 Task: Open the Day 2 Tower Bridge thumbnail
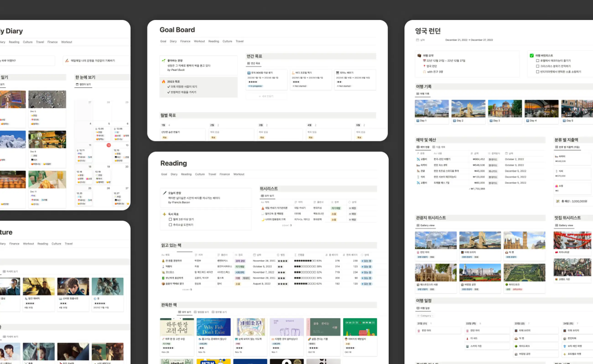(468, 109)
